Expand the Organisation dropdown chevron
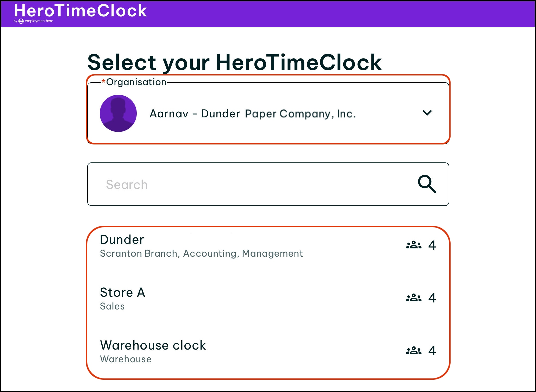 pyautogui.click(x=427, y=113)
